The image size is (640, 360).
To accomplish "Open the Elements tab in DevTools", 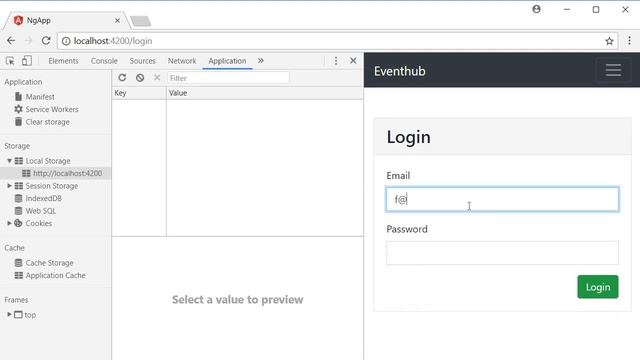I will pos(63,61).
